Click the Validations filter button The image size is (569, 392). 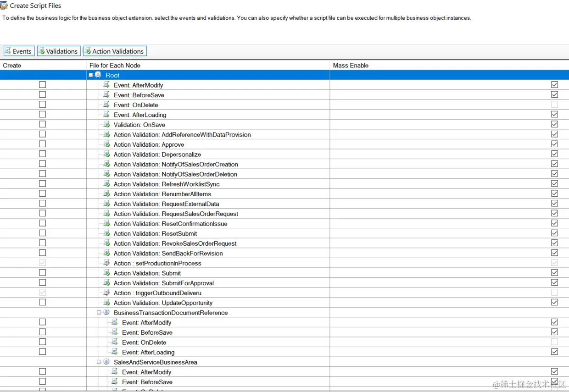(x=58, y=51)
